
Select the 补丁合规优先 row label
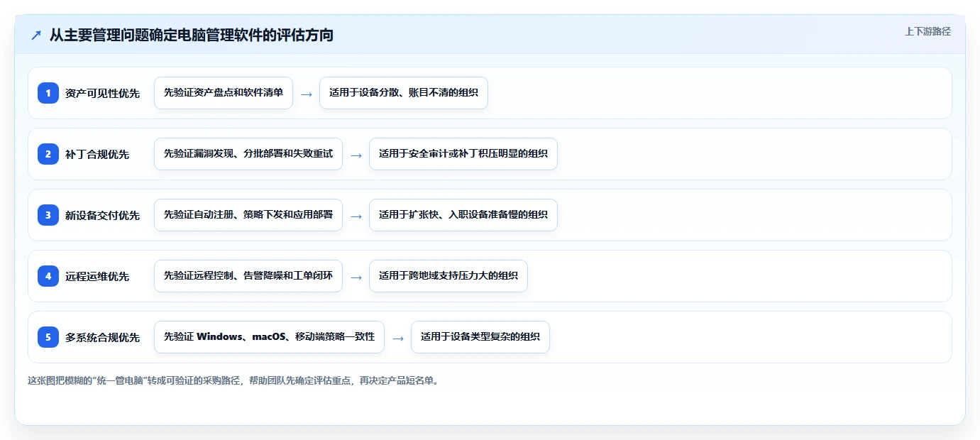click(97, 154)
